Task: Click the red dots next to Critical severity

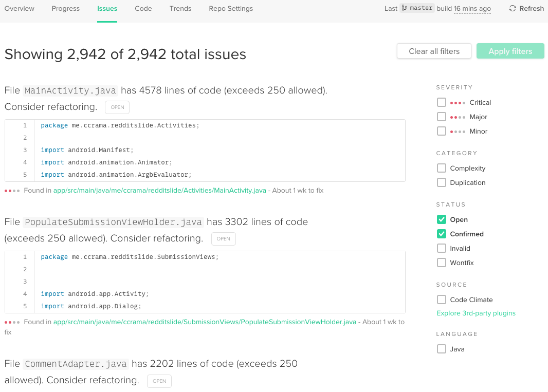Action: pos(457,102)
